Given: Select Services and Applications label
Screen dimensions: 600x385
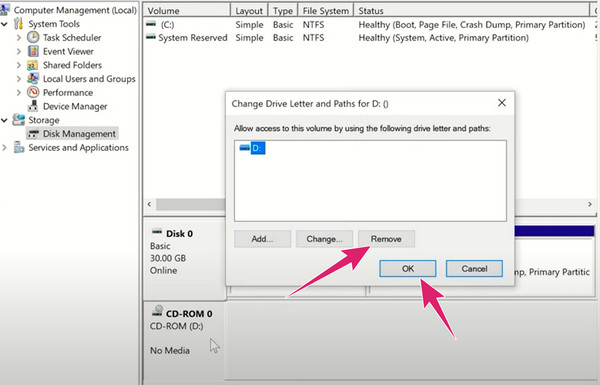Looking at the screenshot, I should [x=78, y=147].
